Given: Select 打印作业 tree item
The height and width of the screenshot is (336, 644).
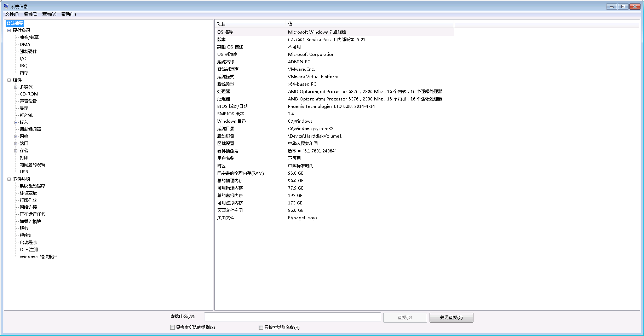Looking at the screenshot, I should coord(28,200).
